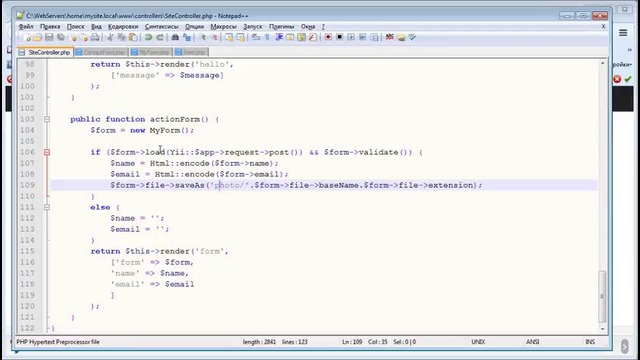The image size is (640, 360).
Task: Open the Правка menu
Action: (x=50, y=27)
